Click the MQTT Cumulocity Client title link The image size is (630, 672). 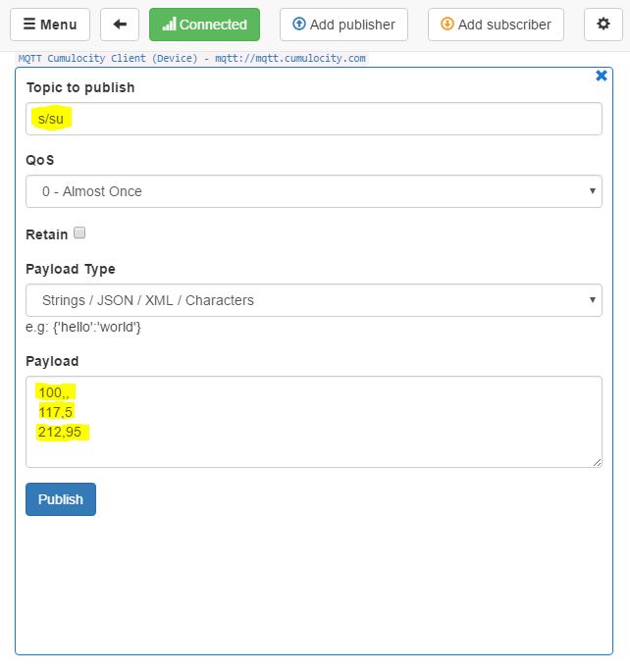tap(192, 58)
